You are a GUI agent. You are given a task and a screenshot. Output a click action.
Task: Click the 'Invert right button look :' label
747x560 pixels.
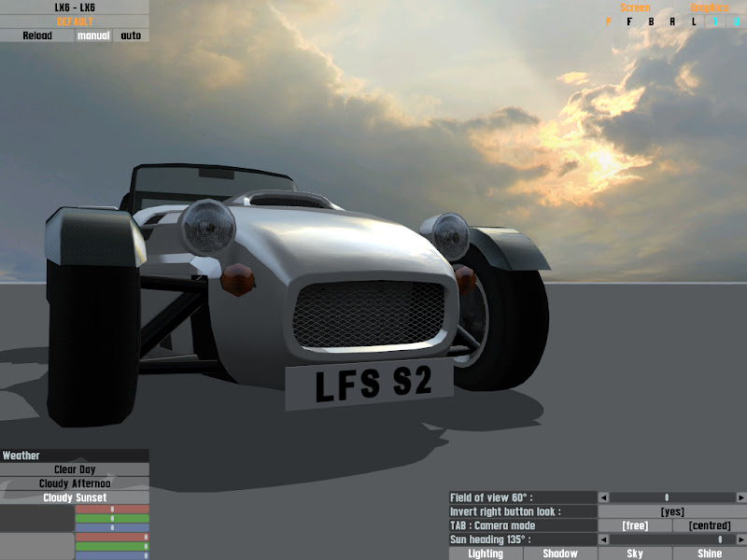pyautogui.click(x=523, y=511)
